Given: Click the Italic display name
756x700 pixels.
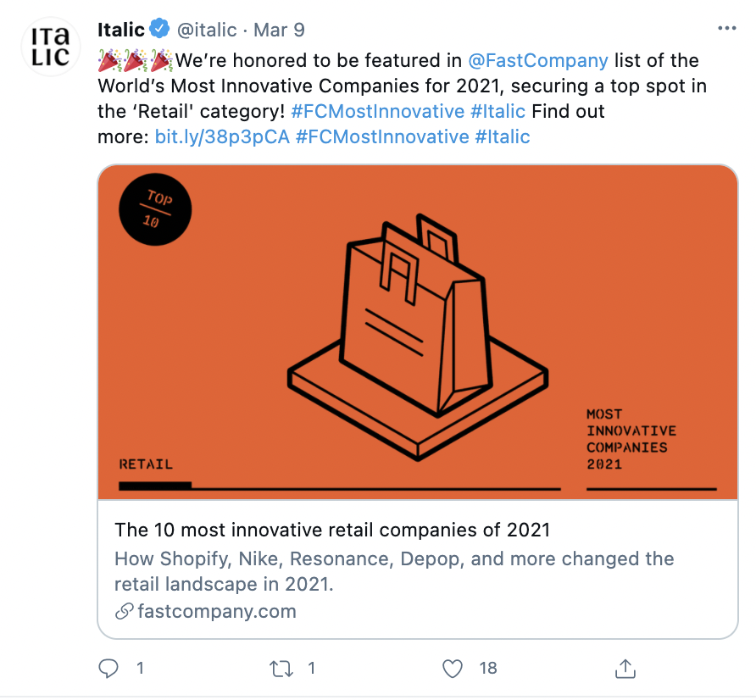Looking at the screenshot, I should click(121, 30).
